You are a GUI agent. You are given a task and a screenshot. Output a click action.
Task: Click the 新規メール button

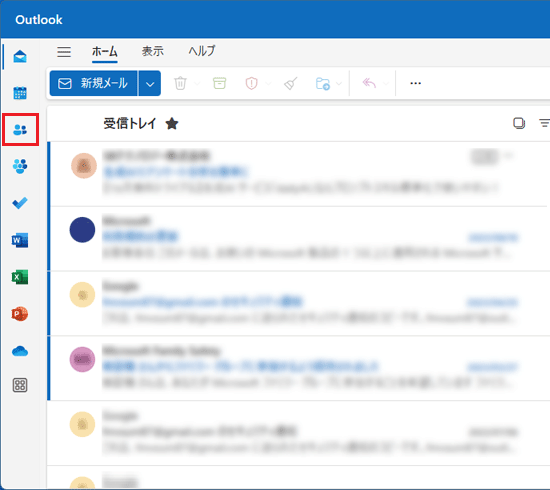coord(93,83)
